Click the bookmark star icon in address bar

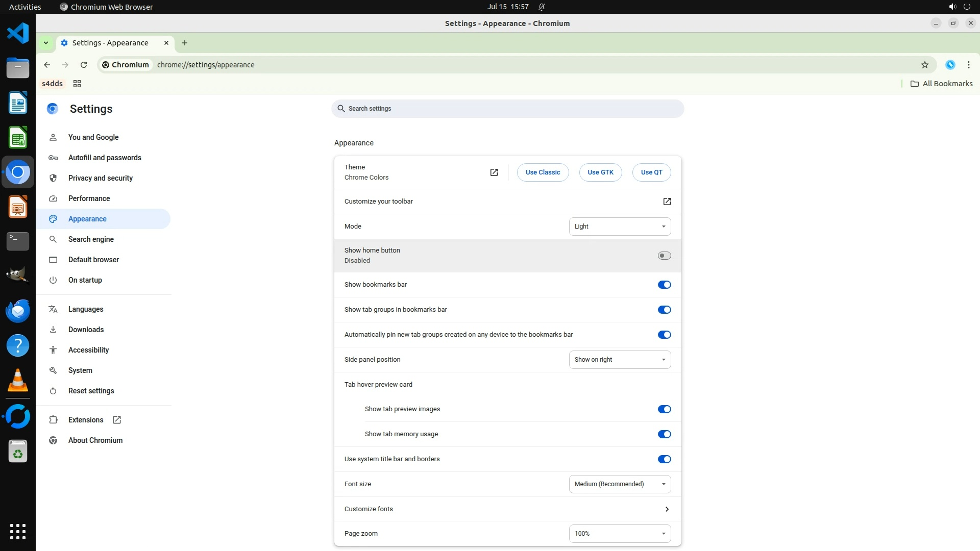pyautogui.click(x=924, y=65)
